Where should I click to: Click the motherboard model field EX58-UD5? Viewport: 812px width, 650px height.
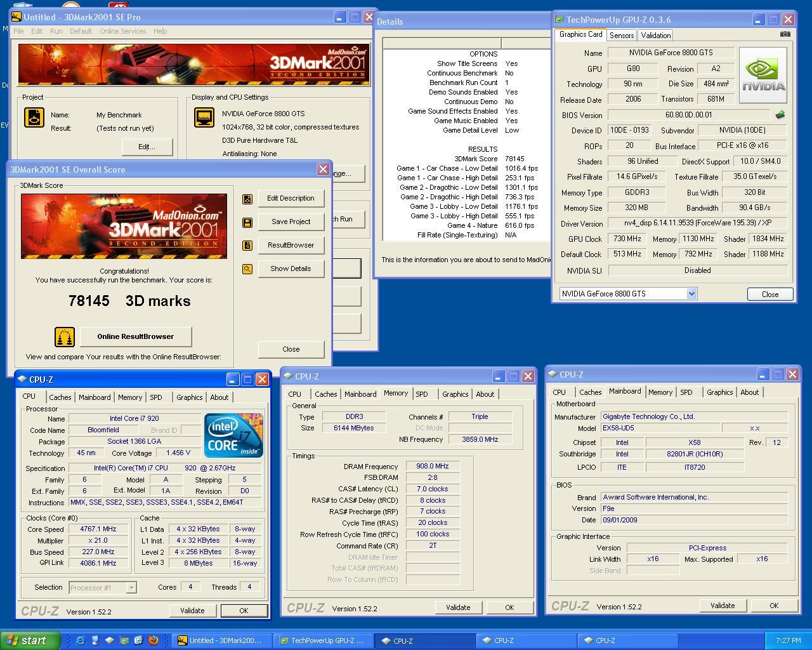pos(660,428)
